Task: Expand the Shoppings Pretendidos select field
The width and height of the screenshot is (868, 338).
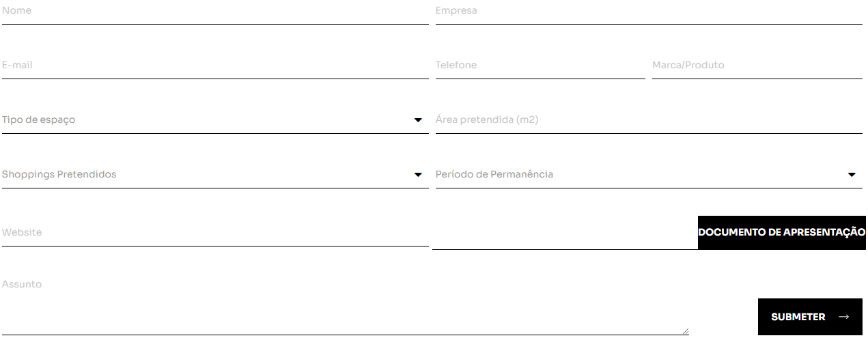Action: [205, 175]
